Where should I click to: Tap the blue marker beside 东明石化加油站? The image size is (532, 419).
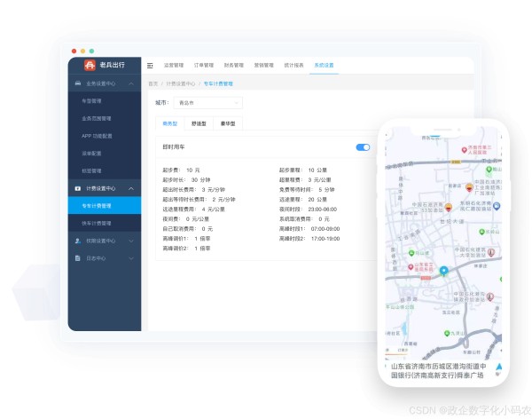point(497,206)
